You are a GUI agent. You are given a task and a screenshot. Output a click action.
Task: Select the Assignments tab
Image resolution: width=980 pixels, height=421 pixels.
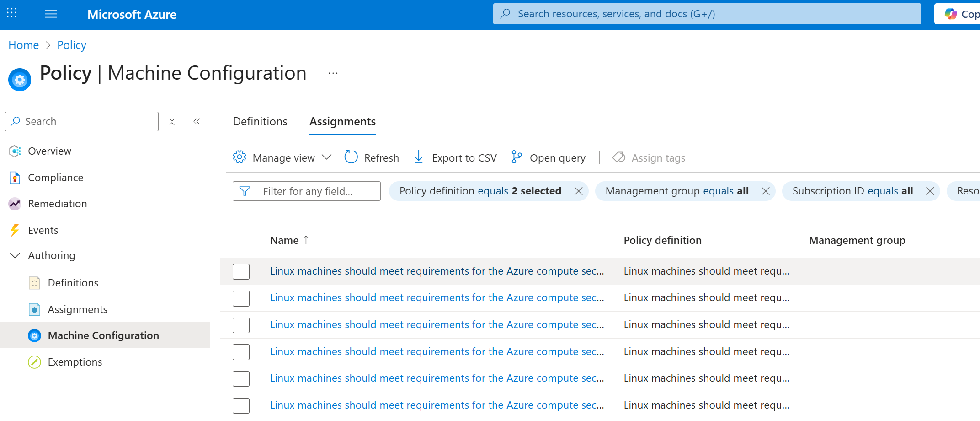pyautogui.click(x=342, y=121)
